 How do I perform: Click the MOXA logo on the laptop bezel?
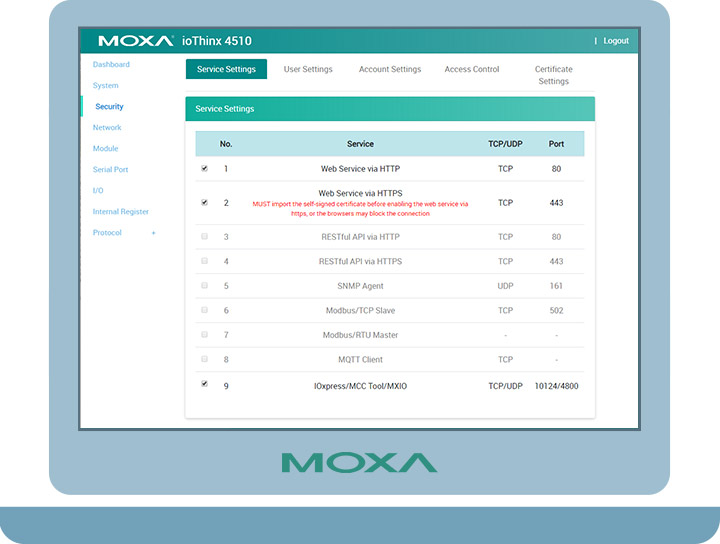360,462
